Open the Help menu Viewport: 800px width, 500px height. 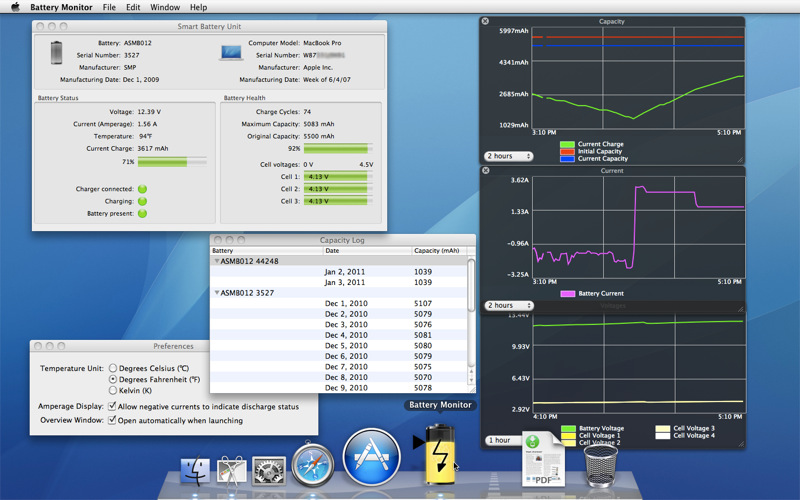[198, 7]
